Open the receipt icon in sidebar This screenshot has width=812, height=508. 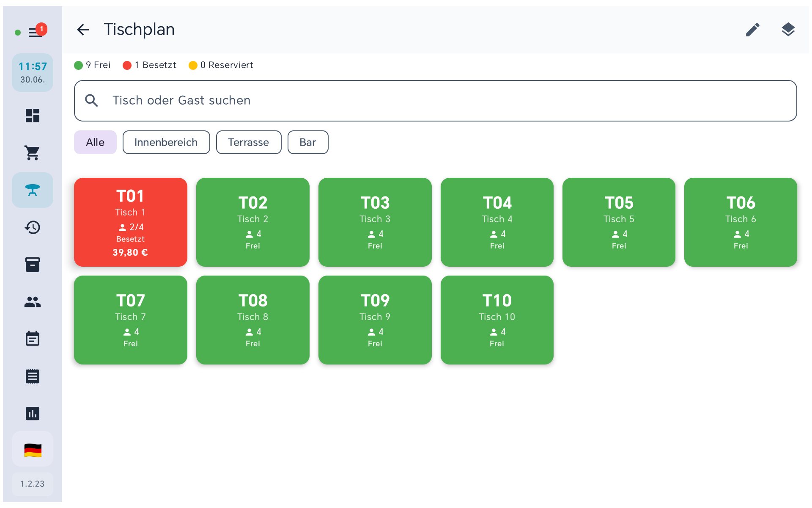33,376
